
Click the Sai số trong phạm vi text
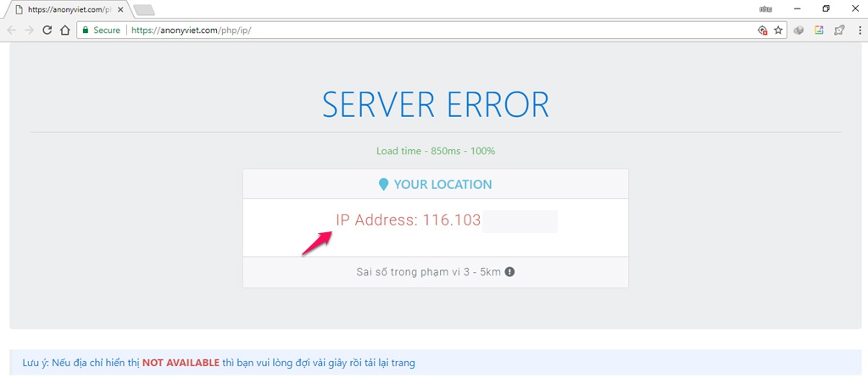tap(429, 272)
